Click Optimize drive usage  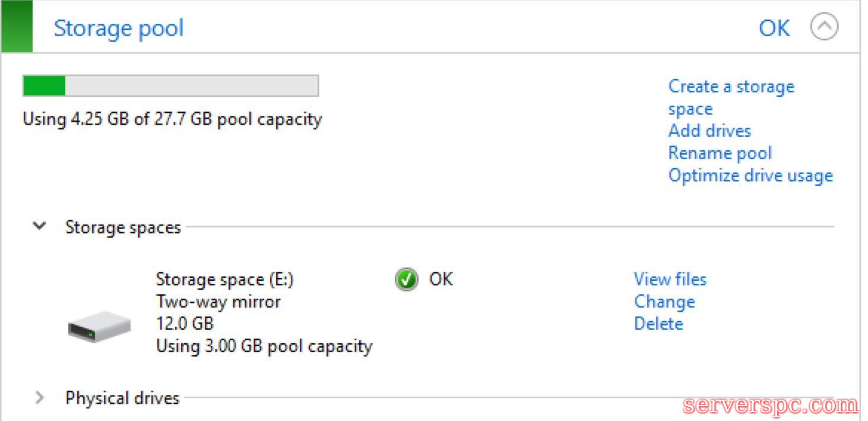(x=750, y=176)
